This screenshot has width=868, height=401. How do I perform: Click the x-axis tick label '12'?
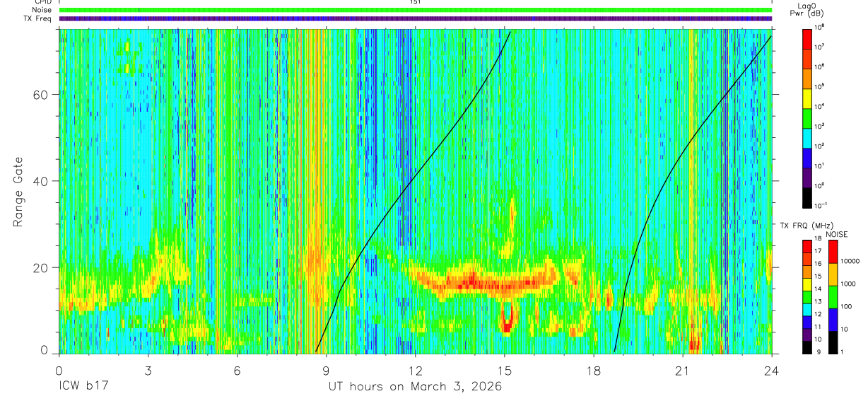pos(416,371)
